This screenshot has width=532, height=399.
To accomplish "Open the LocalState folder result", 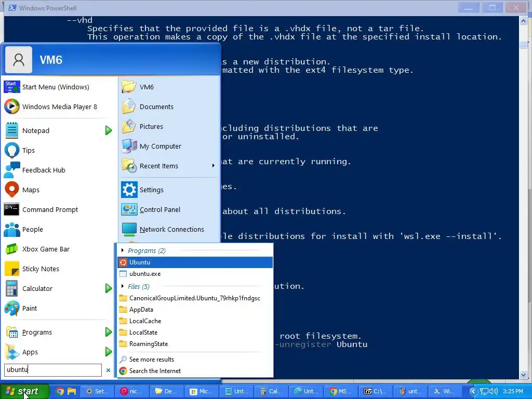I will (195, 332).
